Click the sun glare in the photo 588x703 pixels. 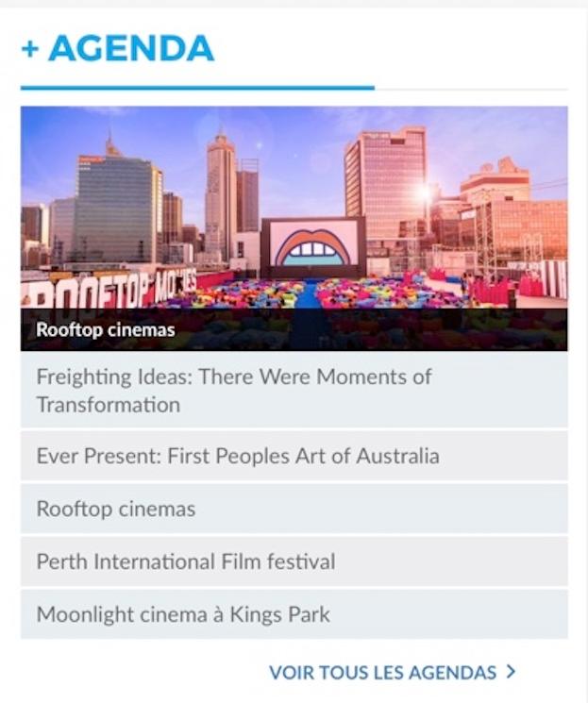(426, 193)
